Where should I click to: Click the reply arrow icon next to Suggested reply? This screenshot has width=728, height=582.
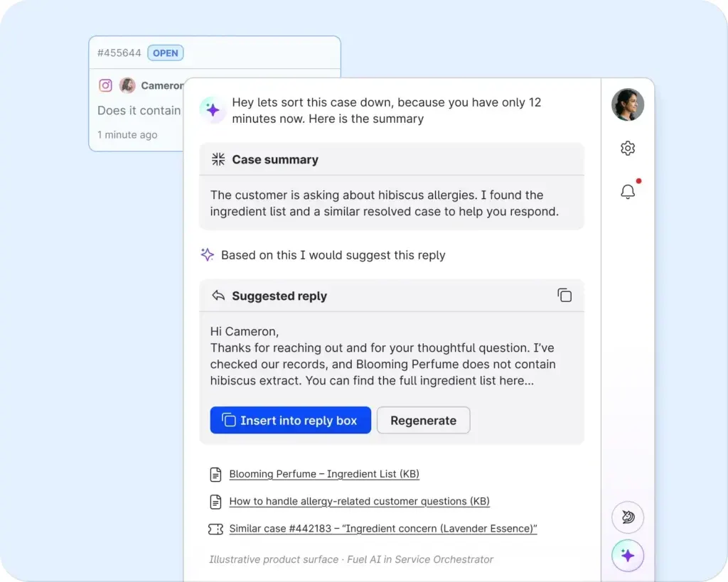pos(218,296)
